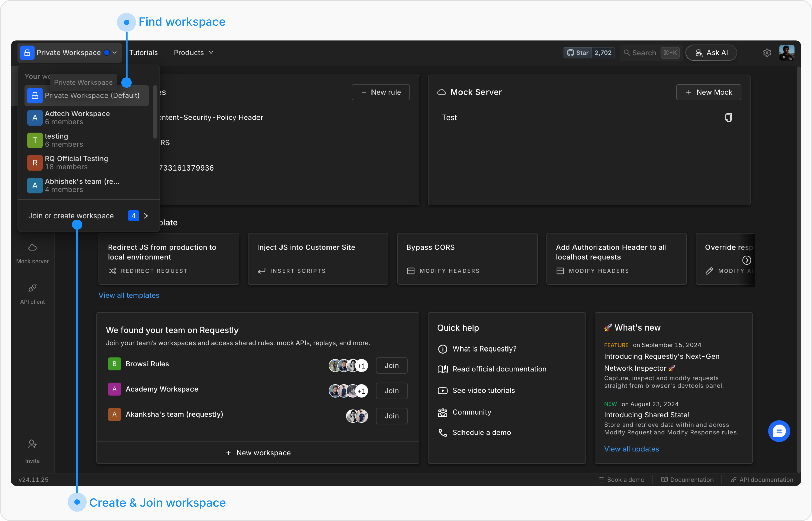Open the Tutorials tab
This screenshot has width=812, height=521.
(x=143, y=53)
